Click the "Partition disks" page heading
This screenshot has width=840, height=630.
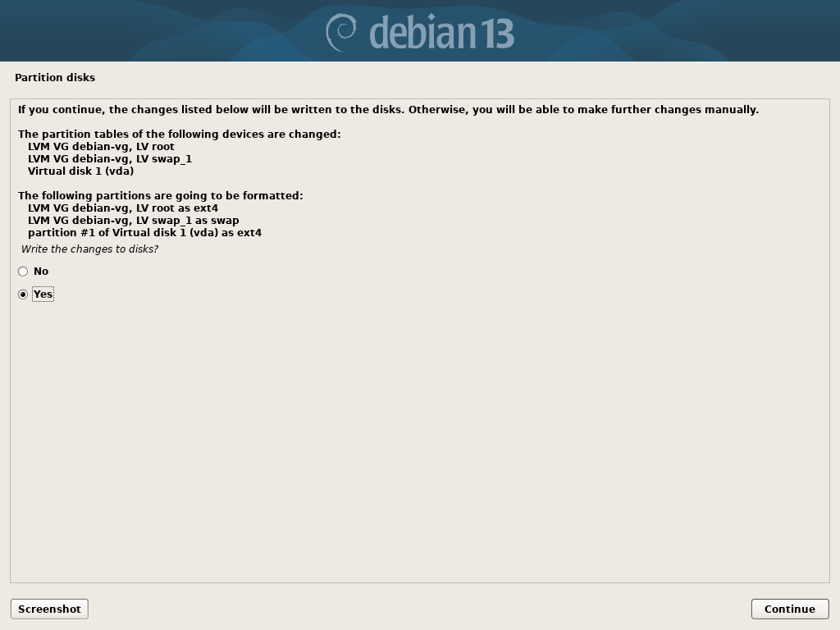coord(55,78)
